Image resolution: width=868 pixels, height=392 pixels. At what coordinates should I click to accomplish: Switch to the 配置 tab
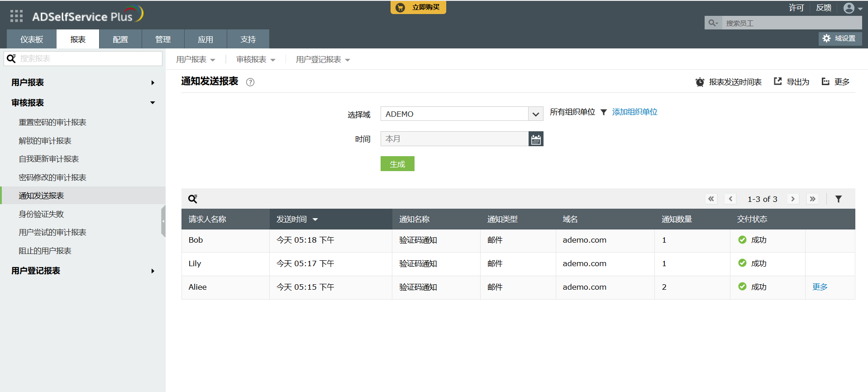pyautogui.click(x=120, y=39)
